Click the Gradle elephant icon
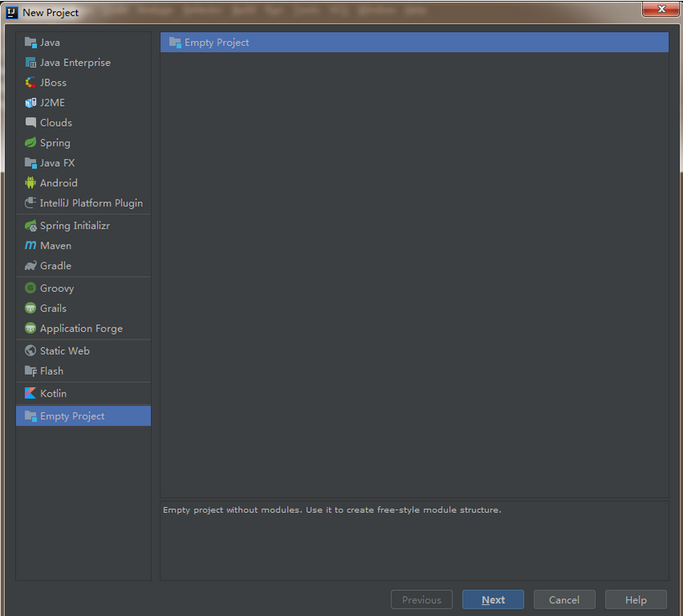Viewport: 683px width, 616px height. point(30,266)
